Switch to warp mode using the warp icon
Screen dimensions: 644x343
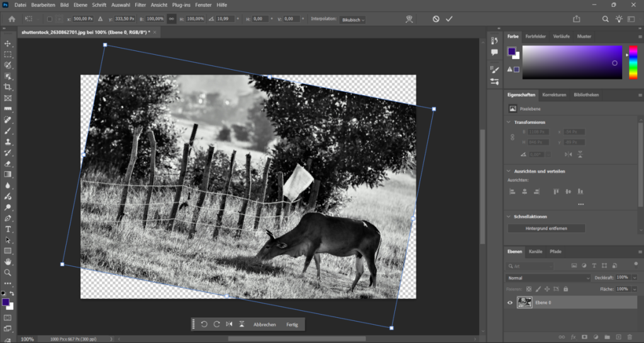pyautogui.click(x=409, y=19)
